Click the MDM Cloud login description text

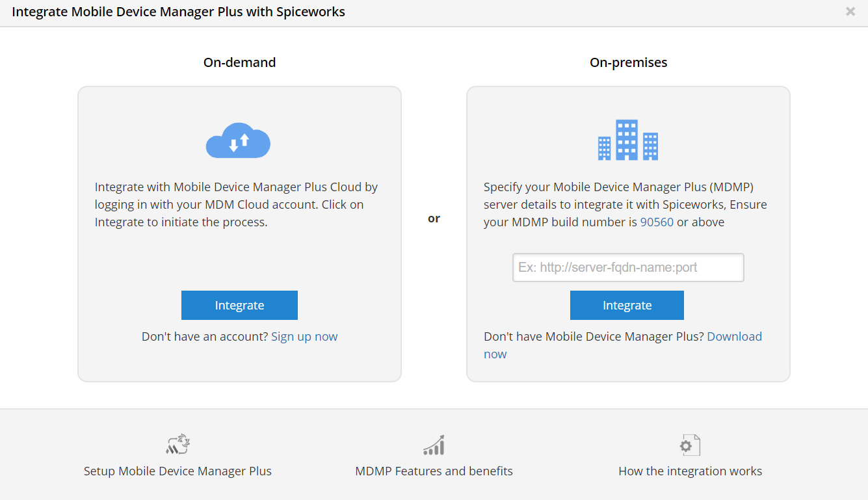(x=237, y=205)
